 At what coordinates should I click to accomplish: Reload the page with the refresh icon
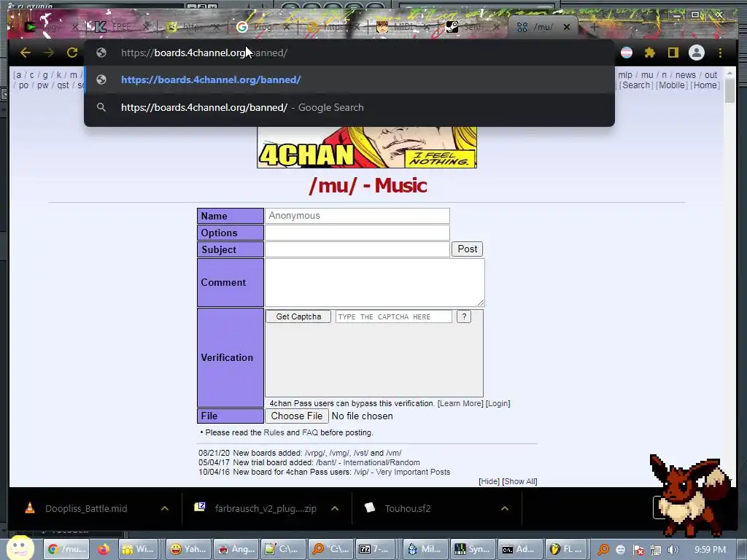pyautogui.click(x=72, y=52)
